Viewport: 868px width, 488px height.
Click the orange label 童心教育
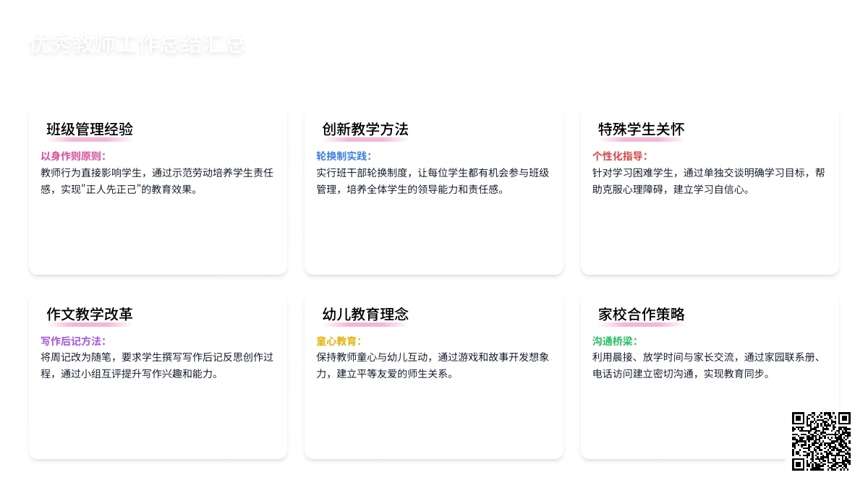(x=339, y=341)
